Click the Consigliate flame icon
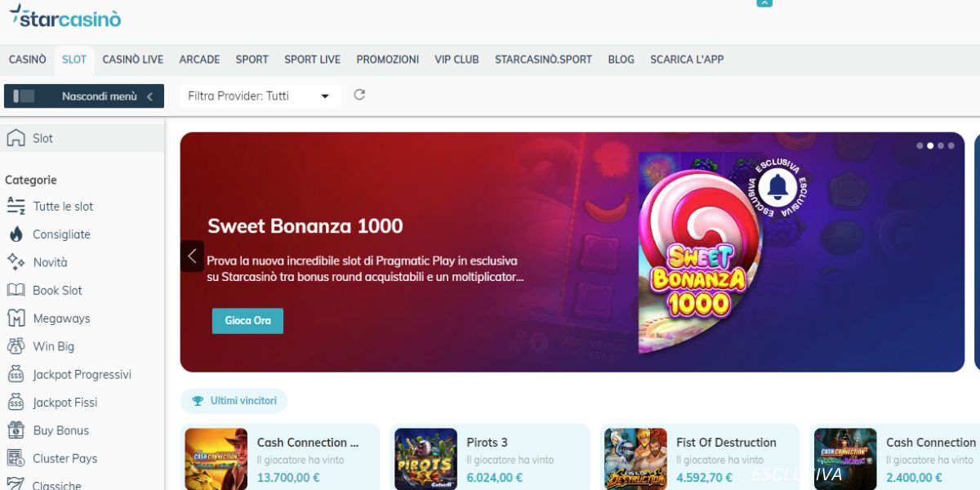 pos(16,234)
